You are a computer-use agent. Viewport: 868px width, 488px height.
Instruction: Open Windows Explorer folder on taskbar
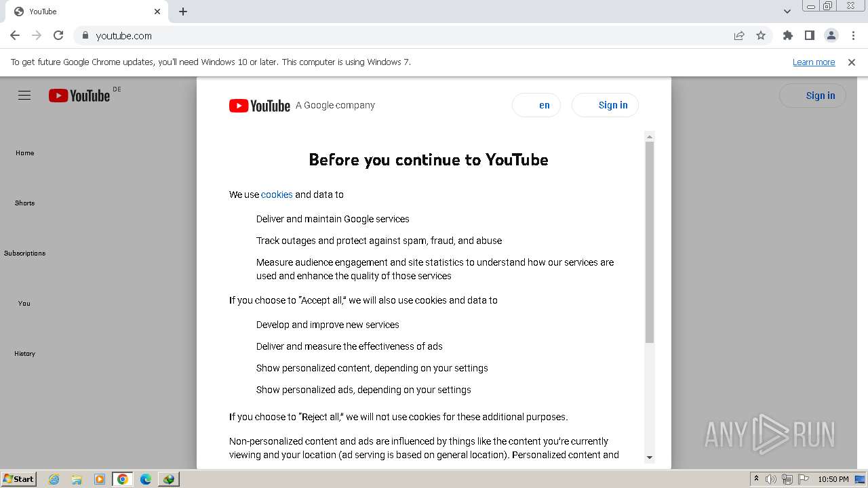tap(77, 479)
